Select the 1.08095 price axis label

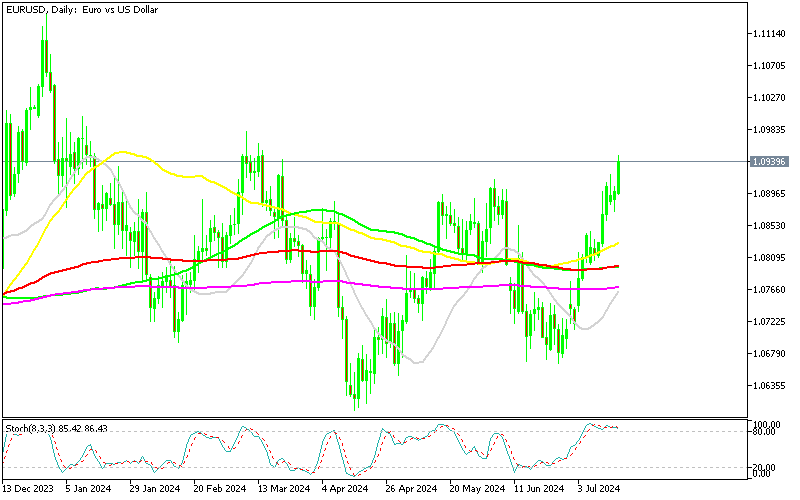pyautogui.click(x=771, y=257)
